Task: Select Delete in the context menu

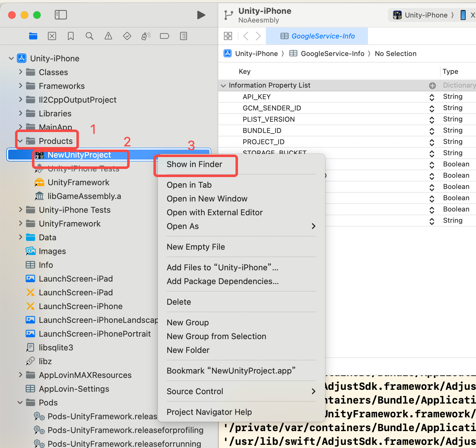Action: click(x=179, y=302)
